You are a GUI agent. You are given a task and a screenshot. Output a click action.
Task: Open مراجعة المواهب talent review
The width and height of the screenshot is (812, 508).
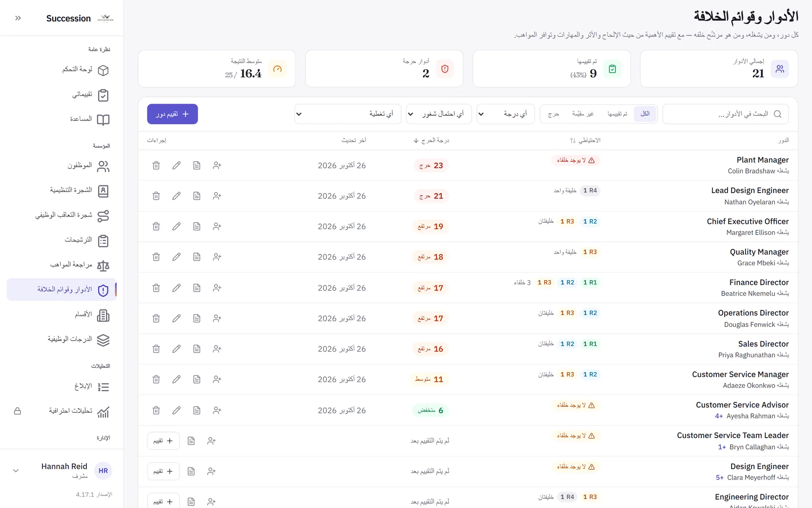pos(79,265)
